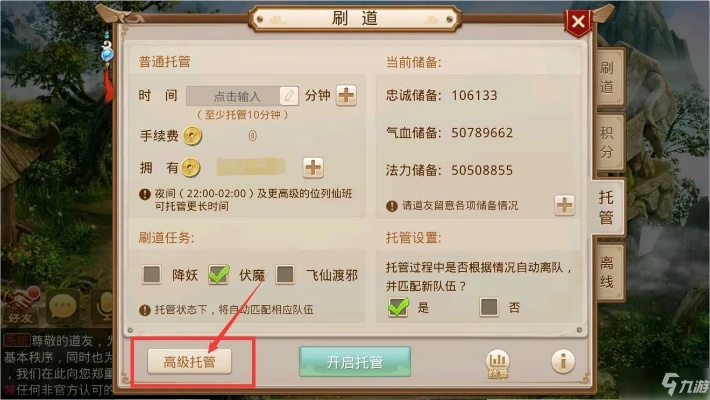Click the 开启托管 button
The image size is (710, 400).
pyautogui.click(x=355, y=361)
